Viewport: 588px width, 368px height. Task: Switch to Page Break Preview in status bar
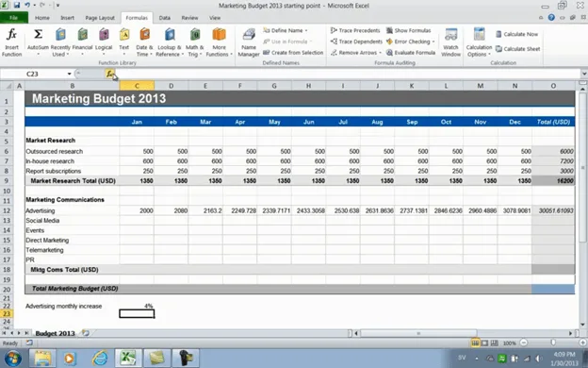coord(495,343)
